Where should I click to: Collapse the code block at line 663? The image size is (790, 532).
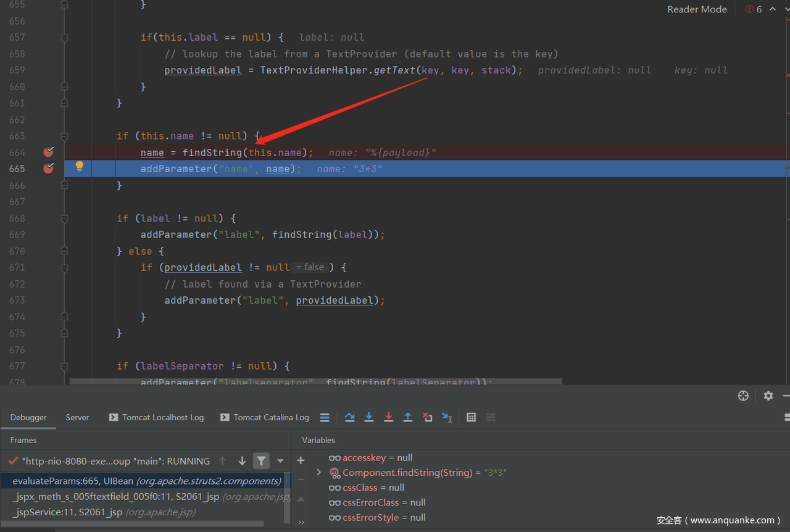point(64,136)
